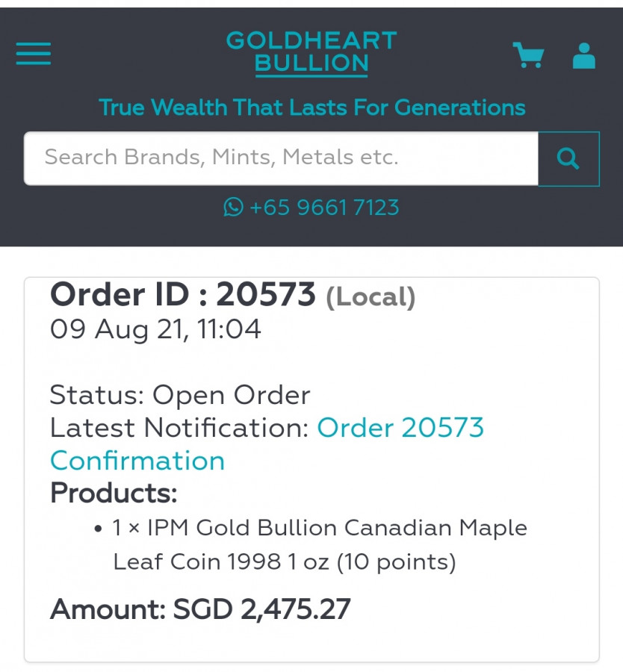Focus the Search Brands, Mints, Metals field

click(x=281, y=158)
